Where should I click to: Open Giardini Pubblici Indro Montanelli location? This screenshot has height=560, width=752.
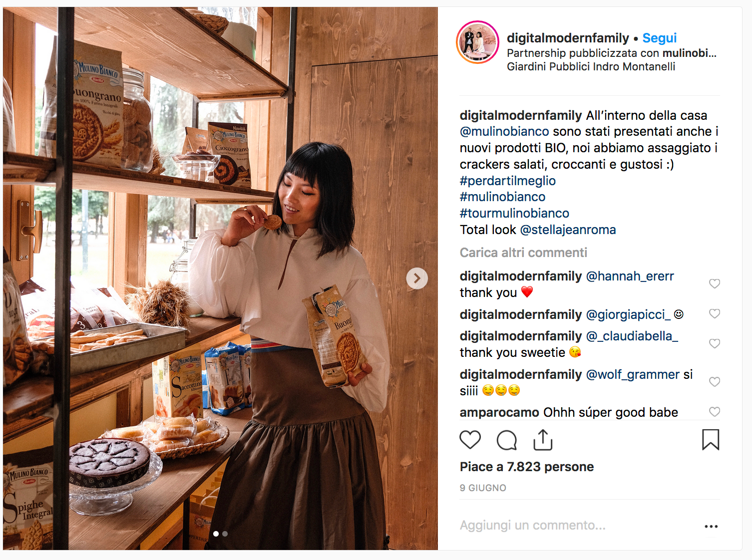(x=591, y=66)
